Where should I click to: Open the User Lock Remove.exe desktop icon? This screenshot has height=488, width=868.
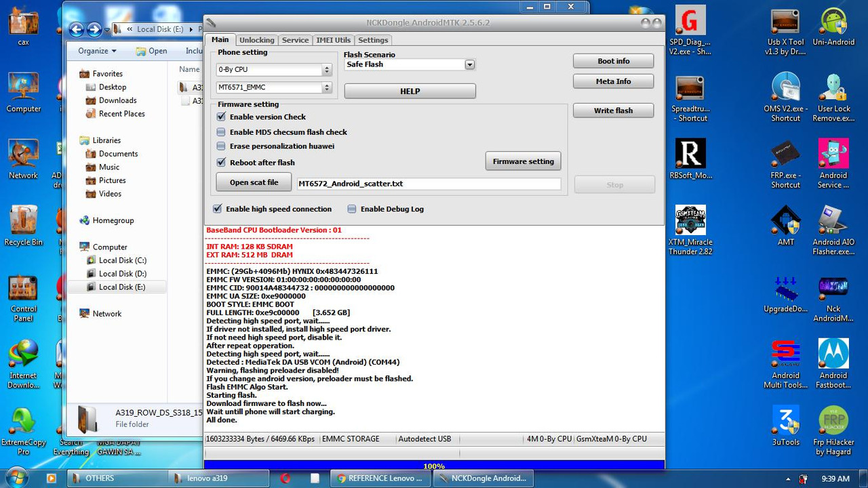pos(833,98)
